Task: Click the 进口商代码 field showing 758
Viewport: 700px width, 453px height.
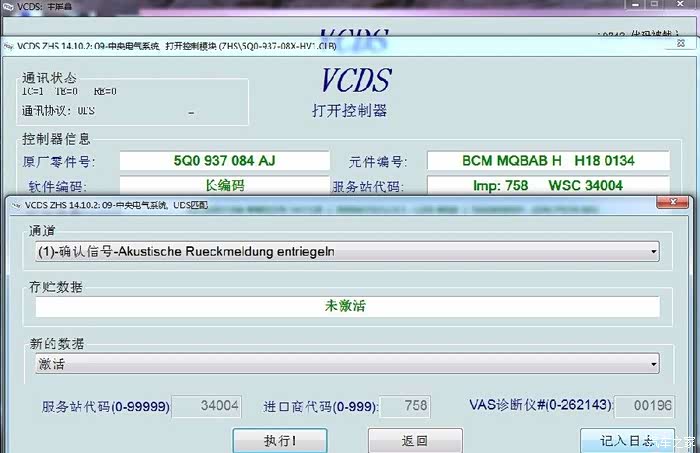Action: pyautogui.click(x=405, y=406)
